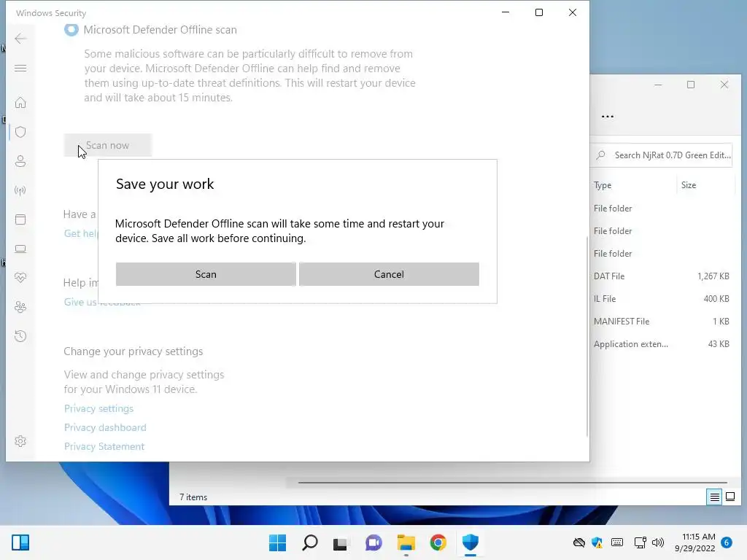Open Task View from taskbar
The image size is (747, 560).
(340, 542)
